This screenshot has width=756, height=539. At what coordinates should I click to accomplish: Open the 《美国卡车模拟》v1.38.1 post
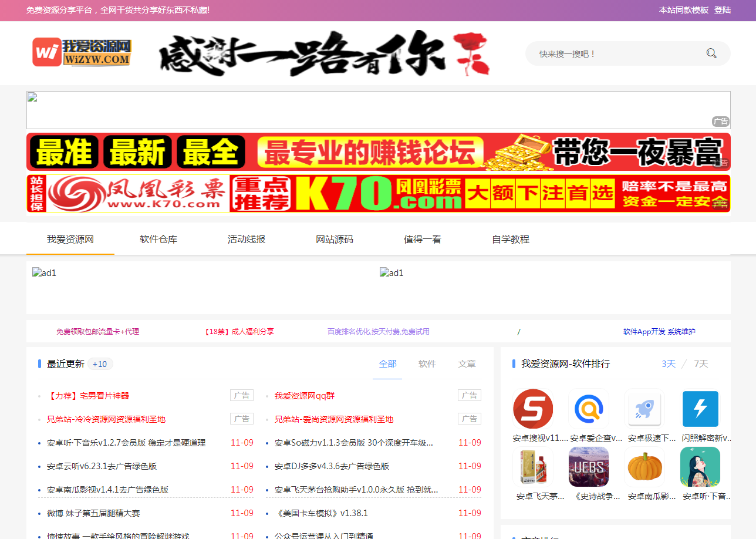tap(321, 513)
